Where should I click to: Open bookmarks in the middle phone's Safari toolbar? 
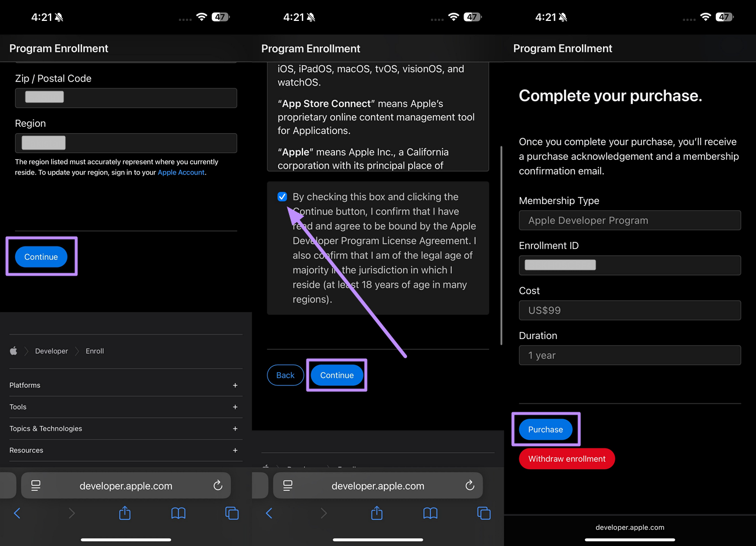430,513
